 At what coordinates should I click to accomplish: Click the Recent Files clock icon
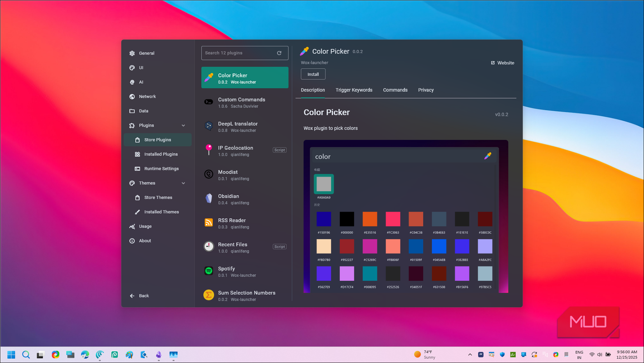[x=208, y=247]
